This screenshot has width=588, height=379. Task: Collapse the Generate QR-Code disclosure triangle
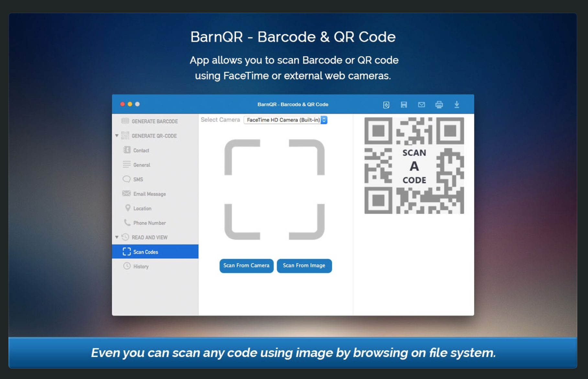(117, 136)
